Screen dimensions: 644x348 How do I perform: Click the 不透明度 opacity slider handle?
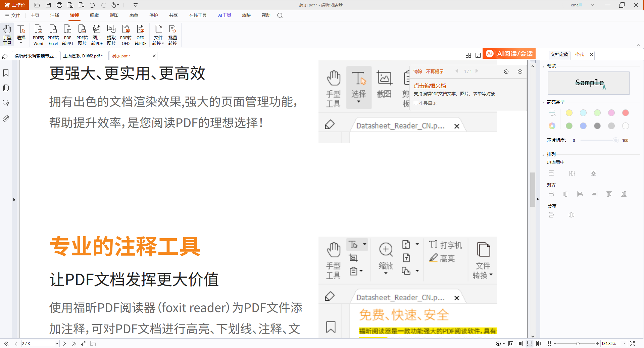[x=615, y=140]
